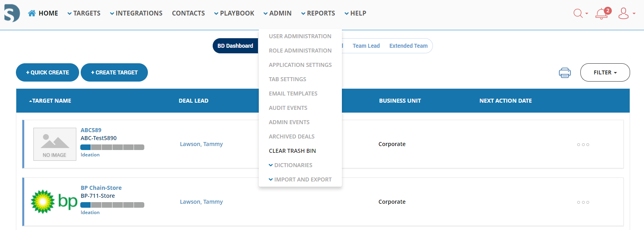Click the BP logo thumbnail
The image size is (644, 230).
tap(54, 202)
